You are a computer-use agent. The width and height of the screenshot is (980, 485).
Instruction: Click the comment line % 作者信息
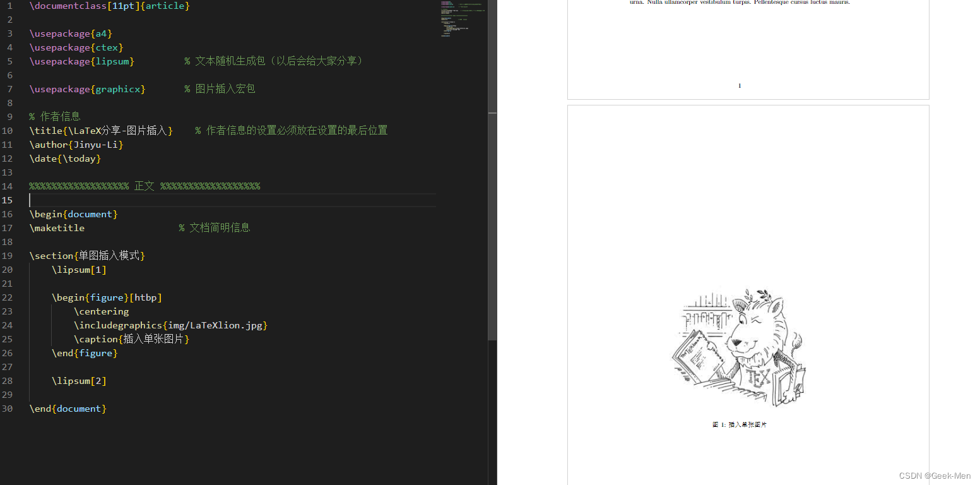click(x=55, y=117)
